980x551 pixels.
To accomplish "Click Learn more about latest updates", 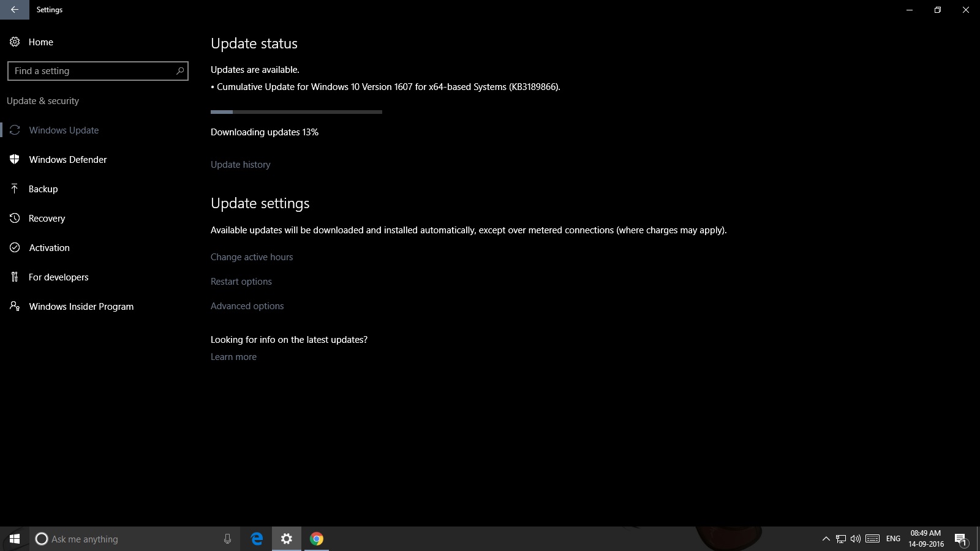I will [233, 356].
